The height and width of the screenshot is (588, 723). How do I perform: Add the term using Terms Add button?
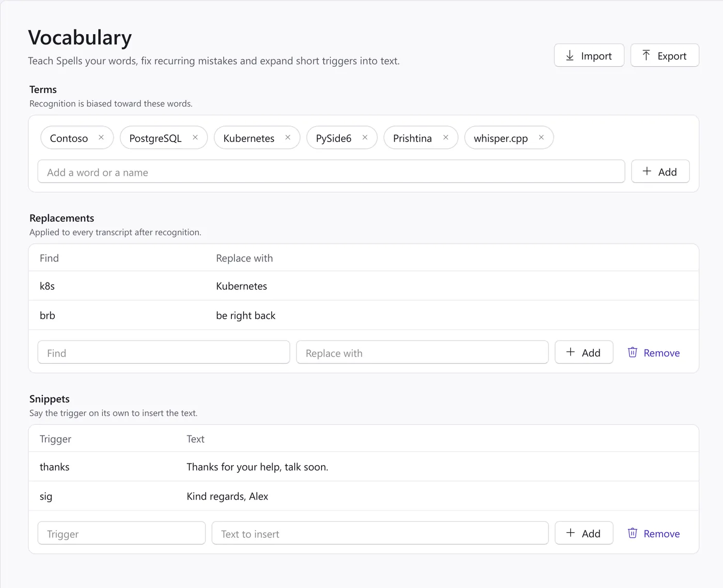pyautogui.click(x=660, y=172)
